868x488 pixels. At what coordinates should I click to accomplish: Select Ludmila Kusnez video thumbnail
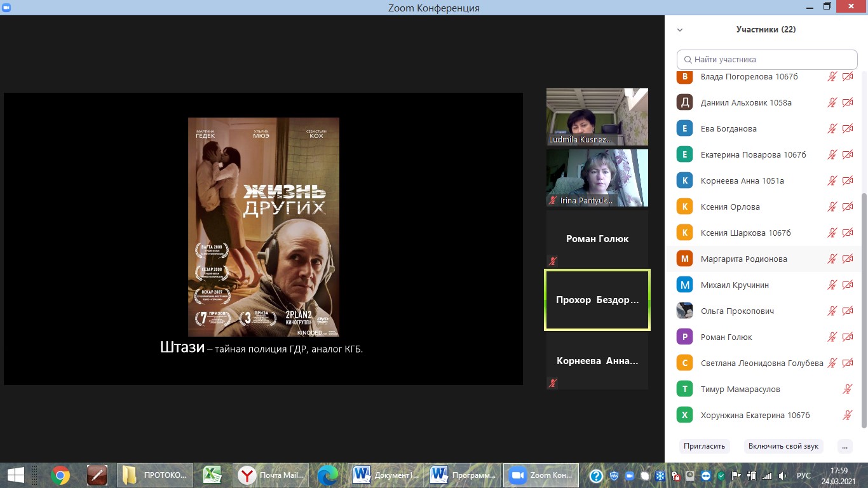click(x=597, y=117)
